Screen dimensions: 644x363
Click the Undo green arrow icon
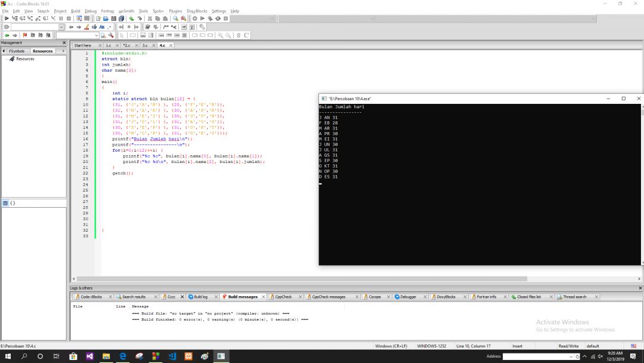[131, 19]
